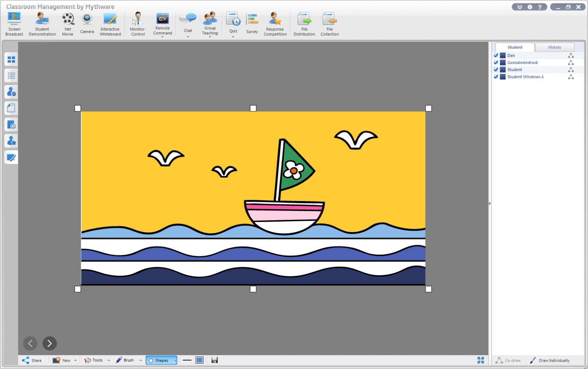588x369 pixels.
Task: Open the Brush options dropdown
Action: point(141,360)
